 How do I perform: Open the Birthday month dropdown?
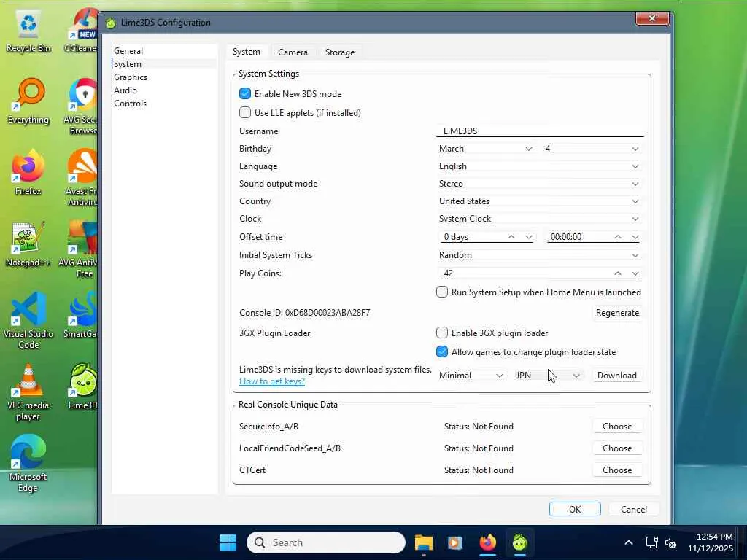[x=485, y=149]
